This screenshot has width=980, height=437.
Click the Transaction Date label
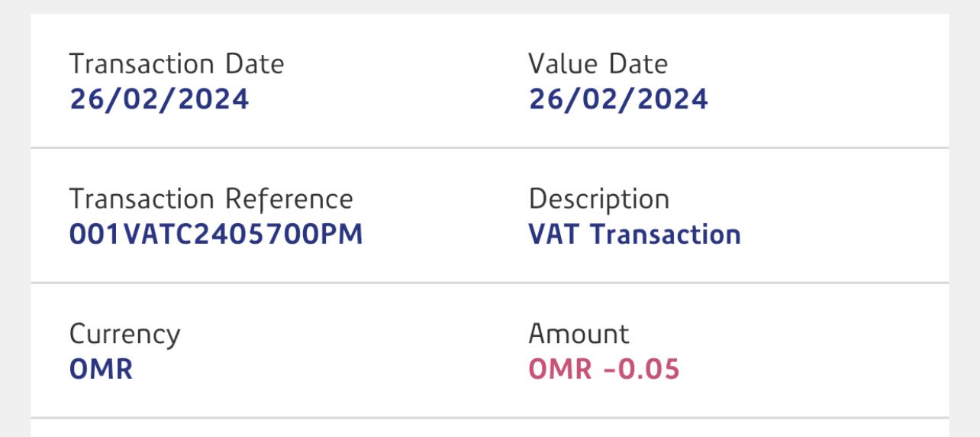[x=176, y=64]
